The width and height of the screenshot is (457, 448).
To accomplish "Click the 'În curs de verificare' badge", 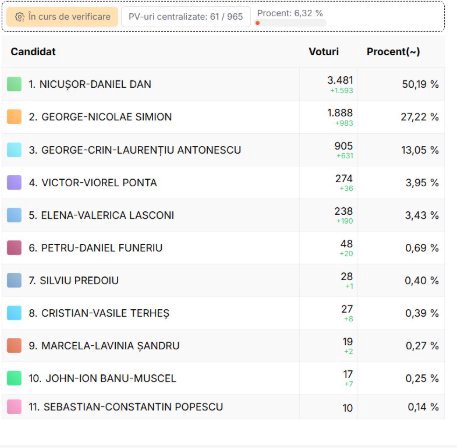I will point(62,17).
